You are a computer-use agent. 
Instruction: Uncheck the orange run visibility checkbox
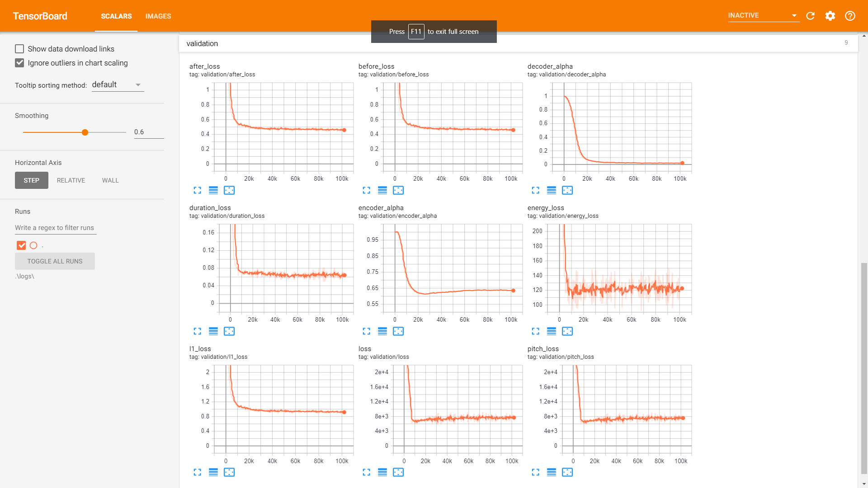click(x=21, y=245)
